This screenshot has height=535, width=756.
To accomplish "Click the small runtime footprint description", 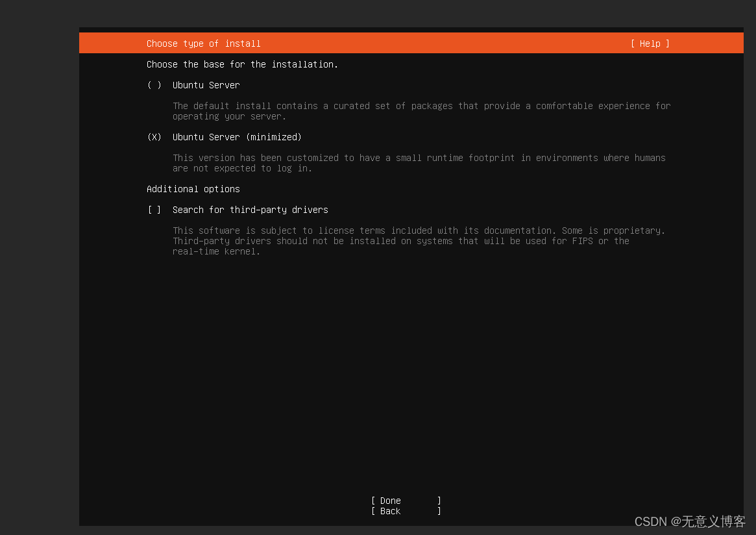I will point(419,163).
